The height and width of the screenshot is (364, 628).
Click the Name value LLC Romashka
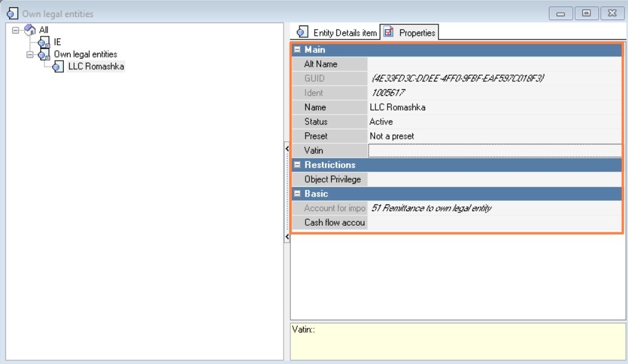pos(397,107)
